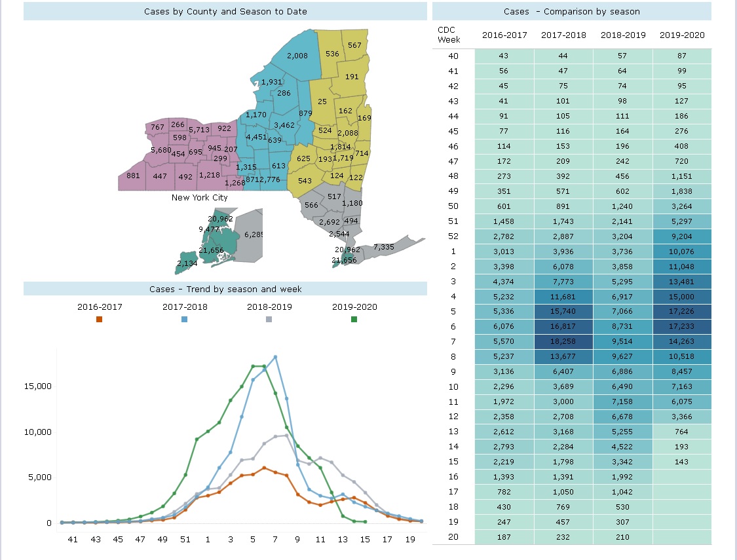Select the 2019-2020 legend label above the trend chart
Viewport: 737px width, 560px height.
(354, 307)
